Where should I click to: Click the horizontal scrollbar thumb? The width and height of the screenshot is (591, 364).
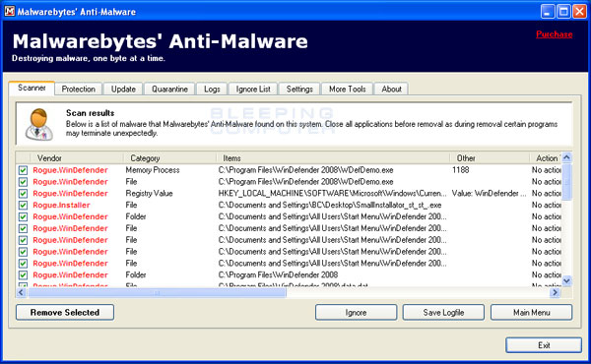157,292
